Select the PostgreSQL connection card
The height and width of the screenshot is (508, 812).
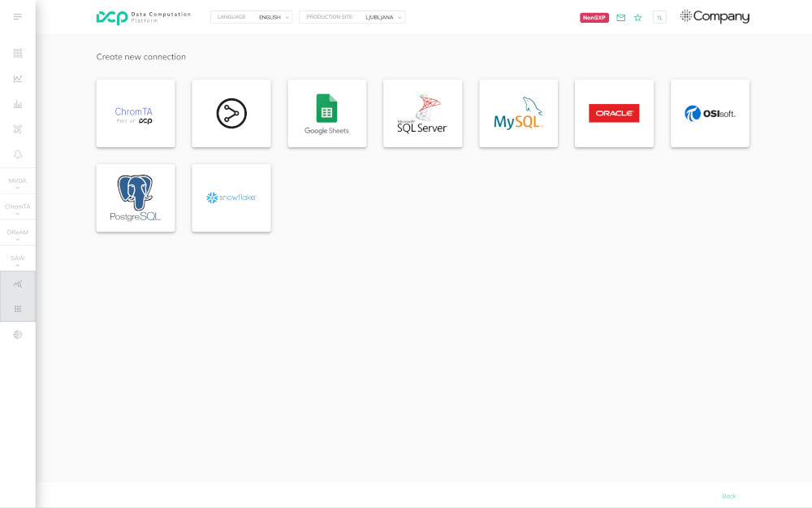(136, 198)
